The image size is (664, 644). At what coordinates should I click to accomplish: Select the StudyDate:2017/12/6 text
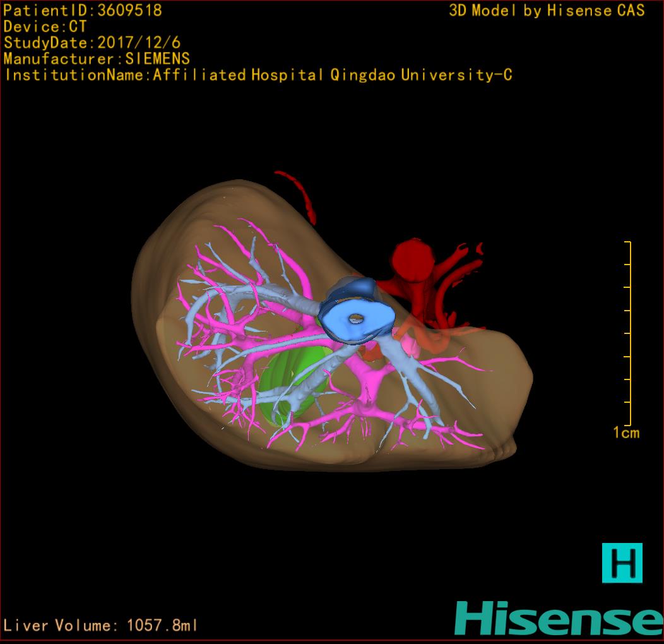(x=92, y=43)
